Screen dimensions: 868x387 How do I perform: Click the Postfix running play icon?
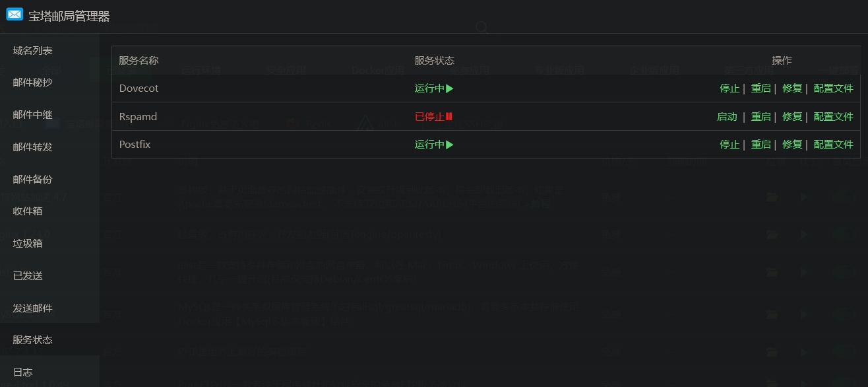(450, 145)
